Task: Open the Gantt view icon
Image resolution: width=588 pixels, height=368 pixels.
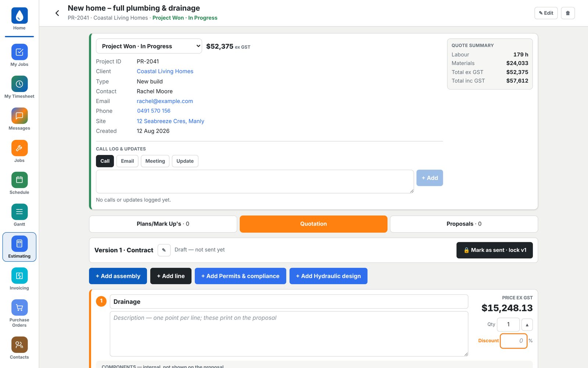Action: coord(19,212)
